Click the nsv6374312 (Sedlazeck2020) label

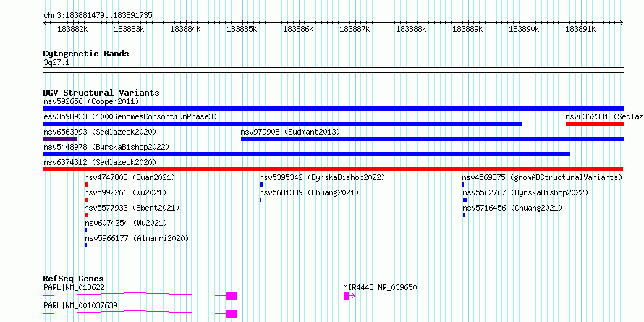pos(100,162)
